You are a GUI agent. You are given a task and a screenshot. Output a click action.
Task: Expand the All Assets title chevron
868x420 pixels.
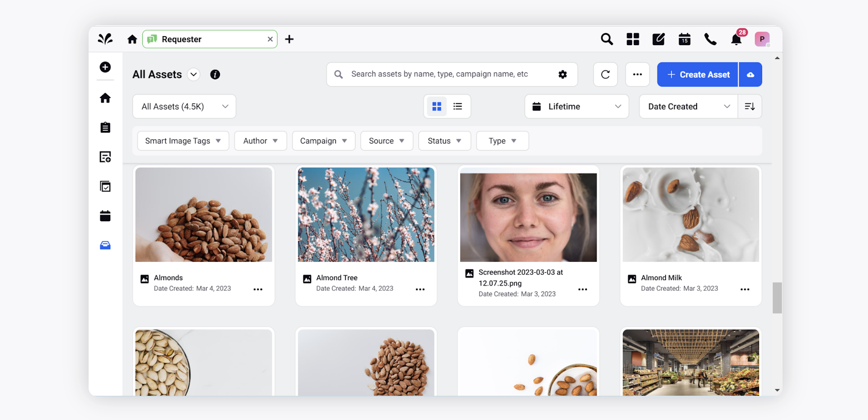click(x=193, y=75)
